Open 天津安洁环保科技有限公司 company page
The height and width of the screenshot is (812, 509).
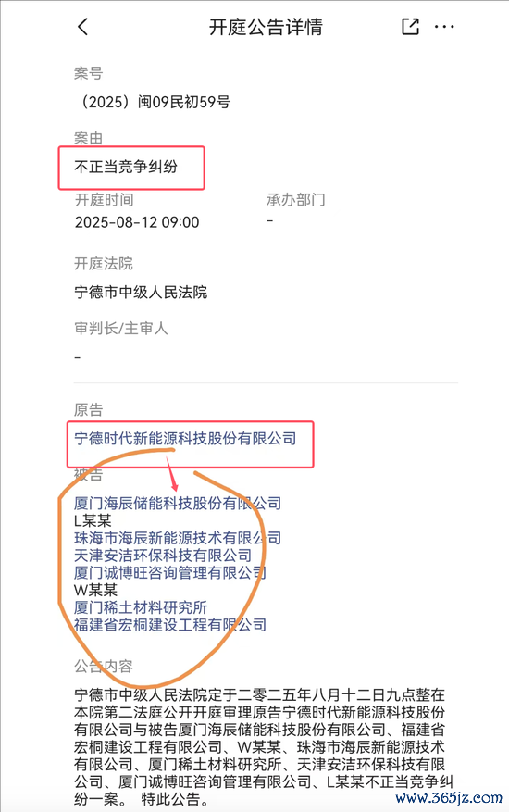tap(163, 556)
